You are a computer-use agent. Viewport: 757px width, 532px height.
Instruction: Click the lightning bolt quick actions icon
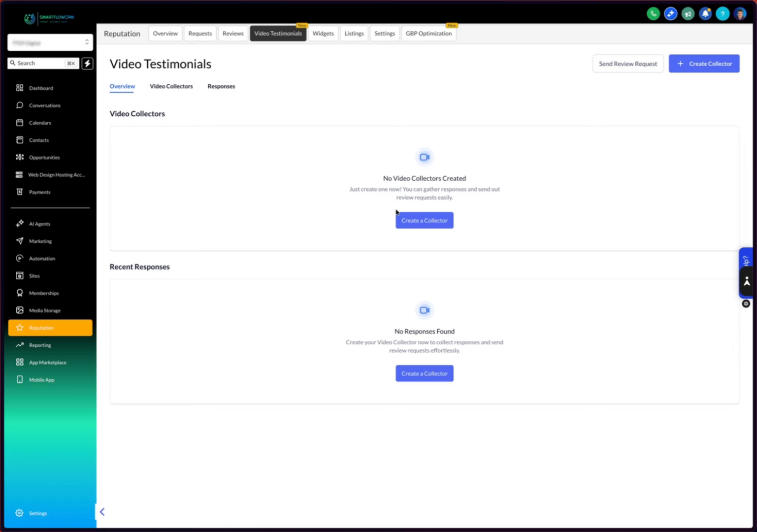[87, 63]
